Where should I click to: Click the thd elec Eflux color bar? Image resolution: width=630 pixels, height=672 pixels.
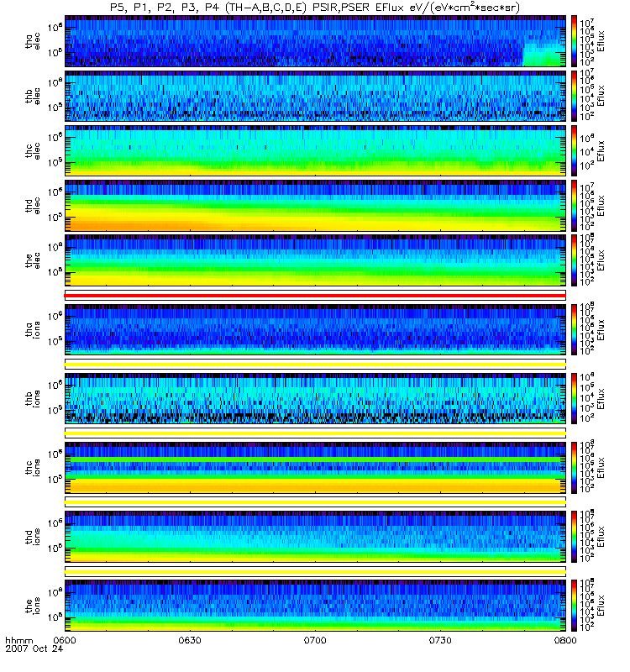(x=575, y=206)
